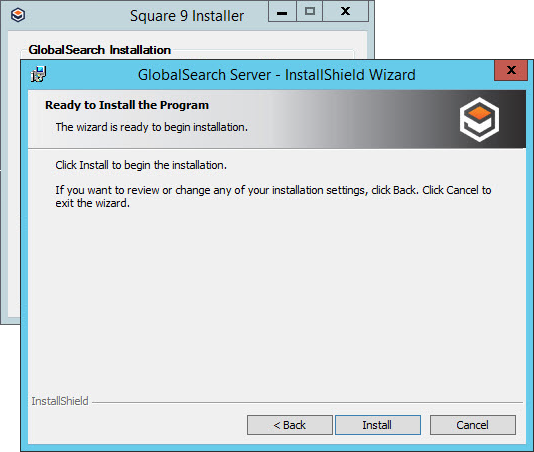
Task: Click 'Click Install to begin the installation.' text
Action: coord(141,165)
